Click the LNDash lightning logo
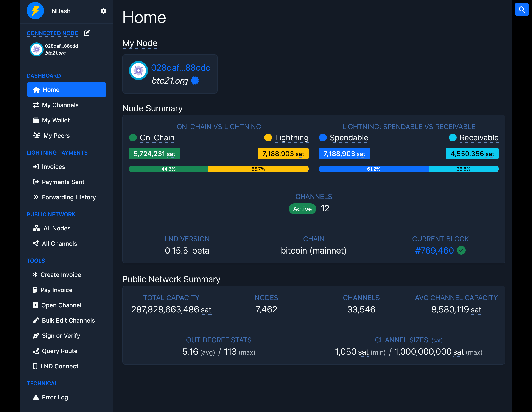This screenshot has height=412, width=532. [x=35, y=11]
